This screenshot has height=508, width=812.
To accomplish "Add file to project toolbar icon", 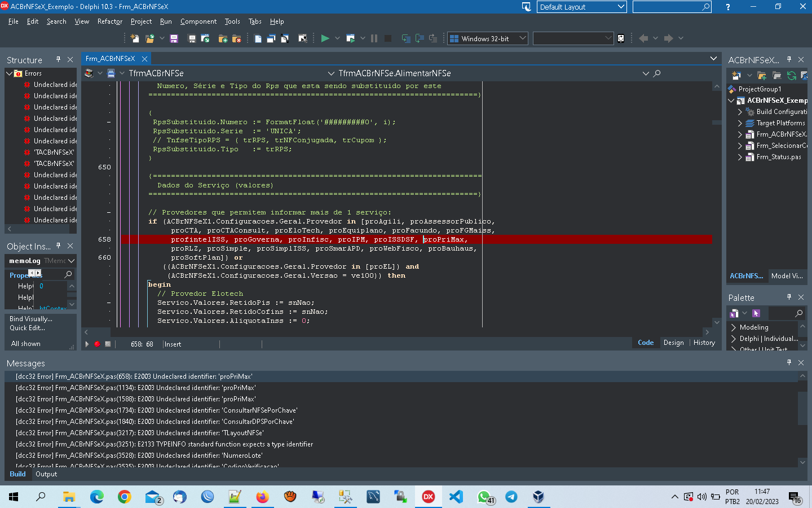I will tap(223, 38).
